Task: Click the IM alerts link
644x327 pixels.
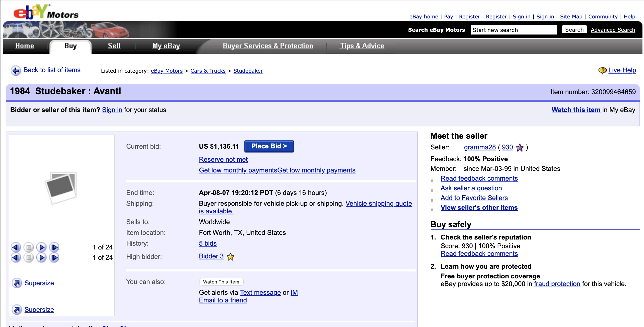Action: tap(294, 292)
